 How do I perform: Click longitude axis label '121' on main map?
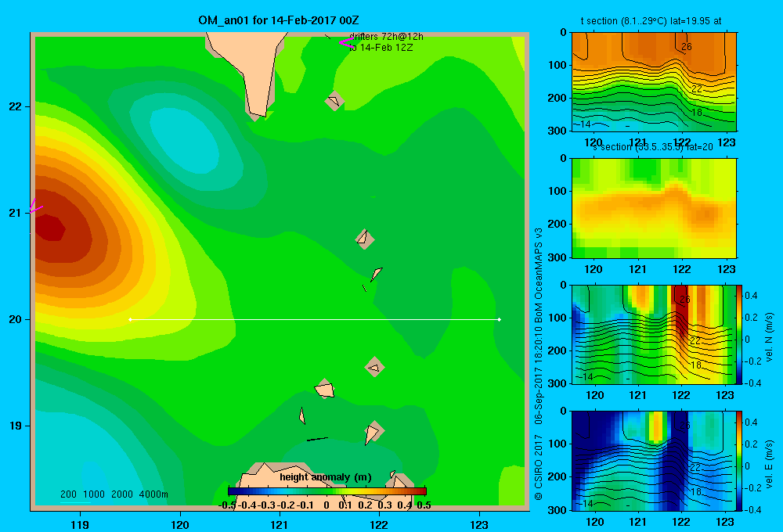(x=280, y=525)
